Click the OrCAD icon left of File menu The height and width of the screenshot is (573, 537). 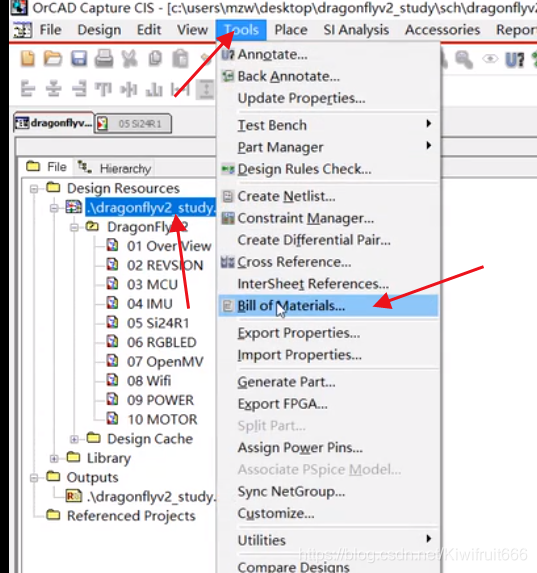click(x=23, y=30)
